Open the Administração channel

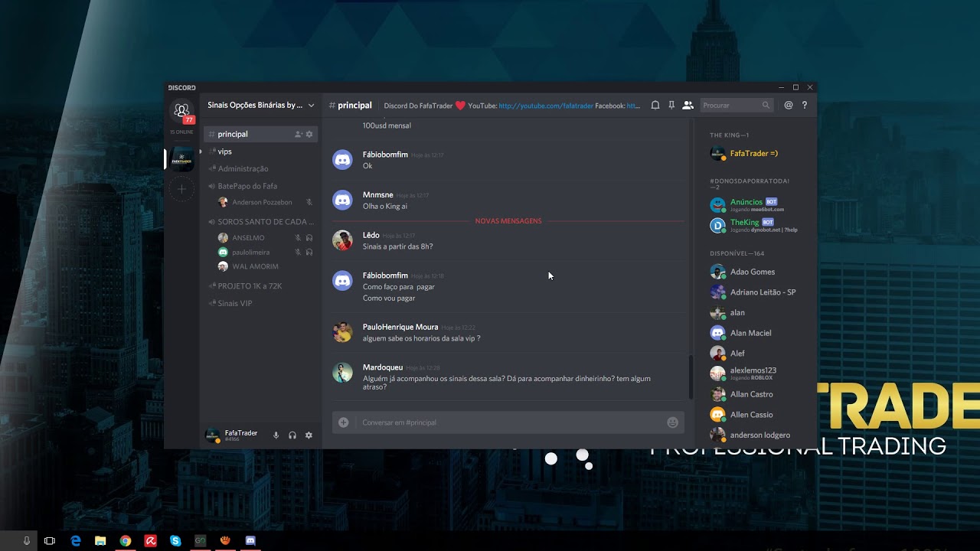click(260, 168)
